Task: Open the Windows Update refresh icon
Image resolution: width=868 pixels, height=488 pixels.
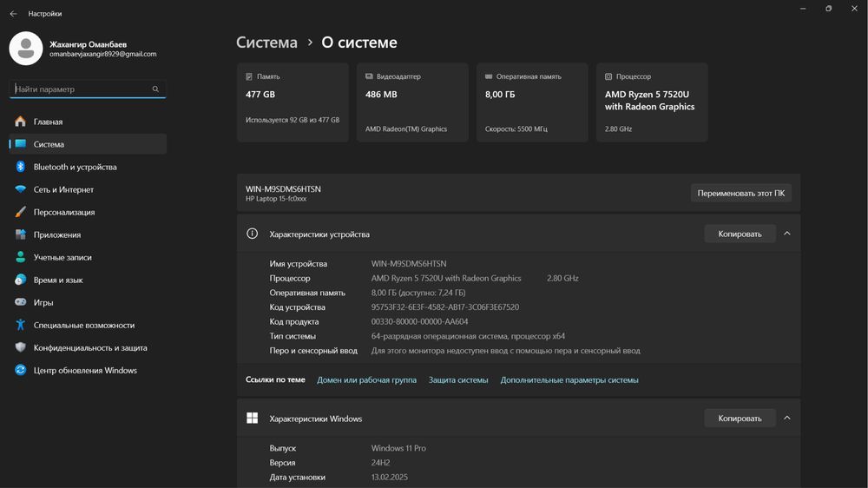Action: tap(21, 370)
